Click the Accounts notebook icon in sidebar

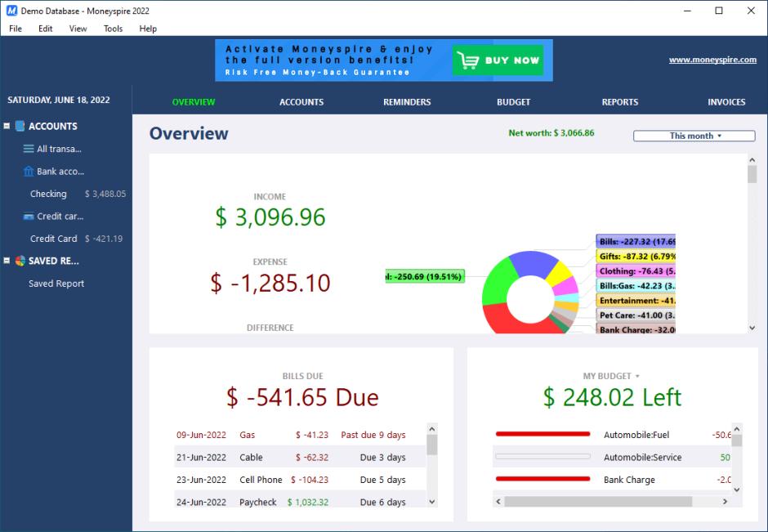[x=20, y=126]
